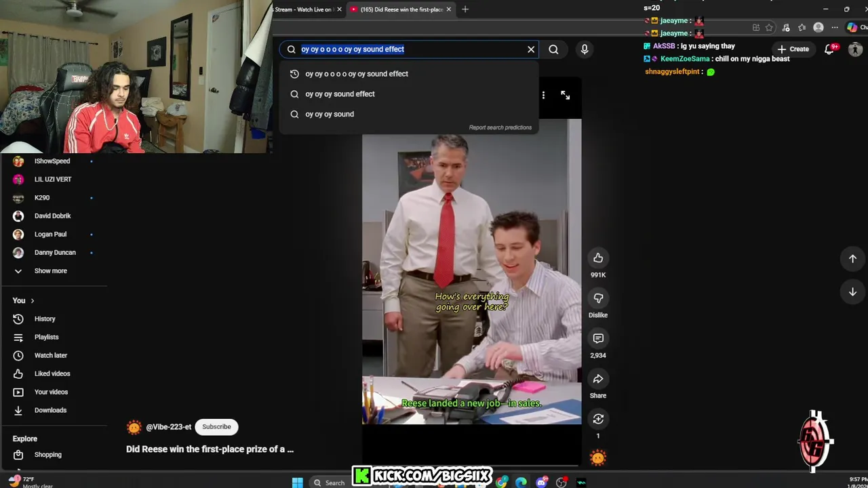Start voice search with the microphone icon
Screen dimensions: 868x488
point(585,49)
